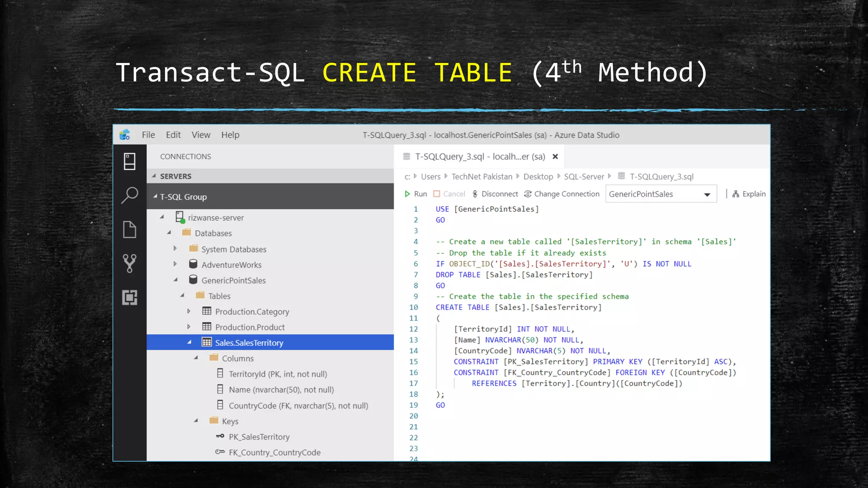Click the c: drive breadcrumb
This screenshot has width=868, height=488.
407,177
